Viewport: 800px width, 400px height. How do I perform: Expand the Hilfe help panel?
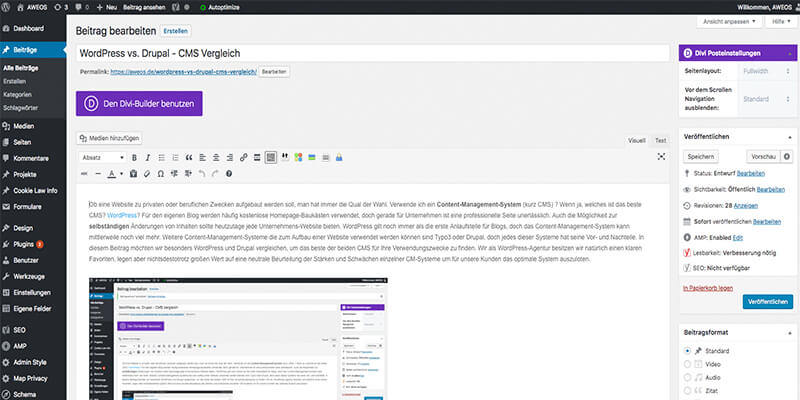[x=781, y=22]
